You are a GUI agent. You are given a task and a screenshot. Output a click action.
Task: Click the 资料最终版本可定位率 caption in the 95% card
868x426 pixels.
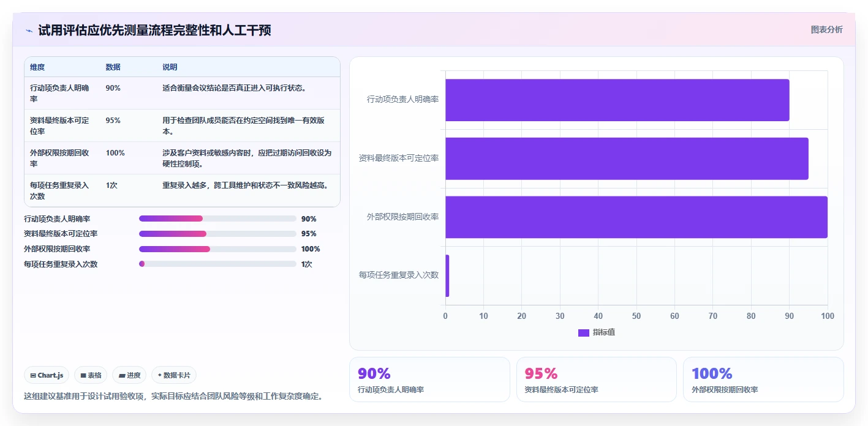click(562, 389)
